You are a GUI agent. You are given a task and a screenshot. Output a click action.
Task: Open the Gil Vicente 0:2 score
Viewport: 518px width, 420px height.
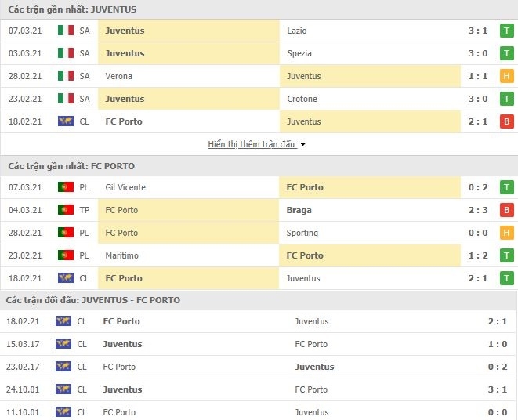click(478, 187)
